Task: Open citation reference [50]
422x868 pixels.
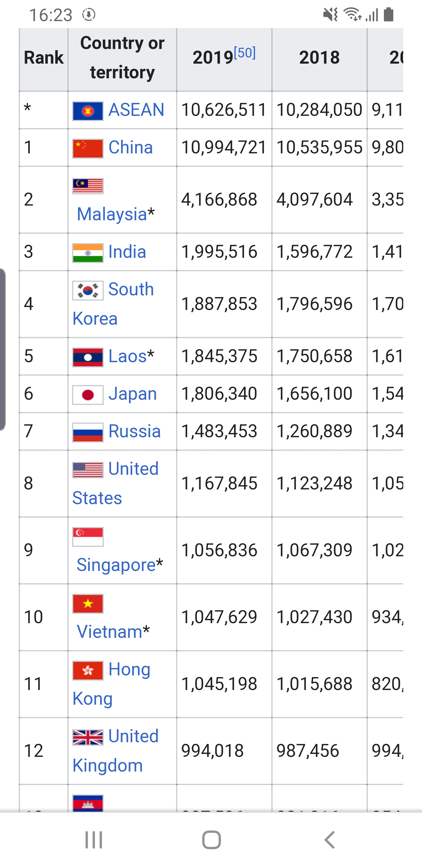Action: [244, 53]
